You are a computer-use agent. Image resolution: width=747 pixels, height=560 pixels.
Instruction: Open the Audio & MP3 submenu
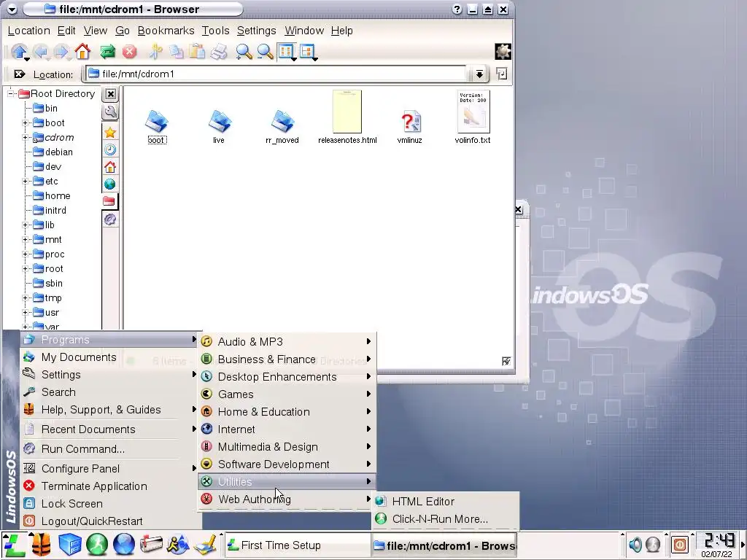tap(287, 341)
